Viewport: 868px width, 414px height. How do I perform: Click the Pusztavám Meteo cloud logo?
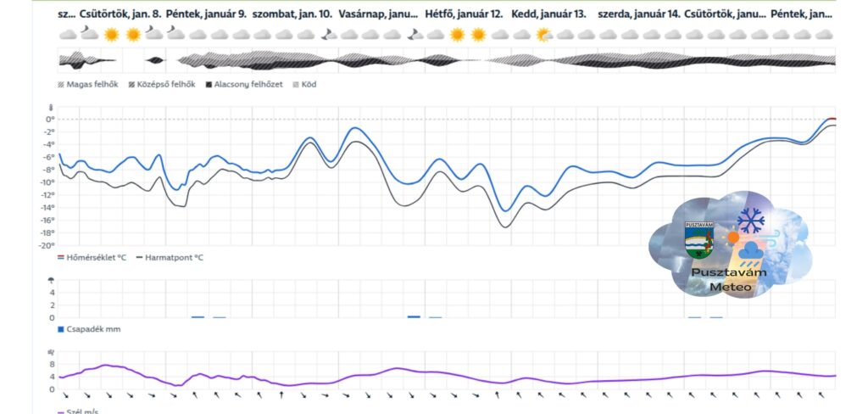pyautogui.click(x=729, y=246)
